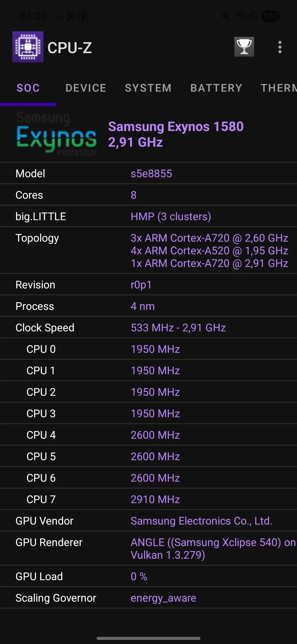Image resolution: width=297 pixels, height=644 pixels.
Task: Open the BATTERY tab
Action: click(216, 88)
